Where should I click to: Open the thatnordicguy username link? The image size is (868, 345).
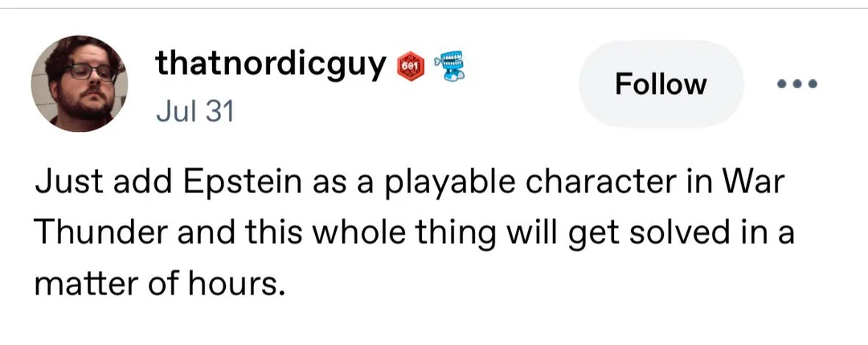click(x=270, y=64)
